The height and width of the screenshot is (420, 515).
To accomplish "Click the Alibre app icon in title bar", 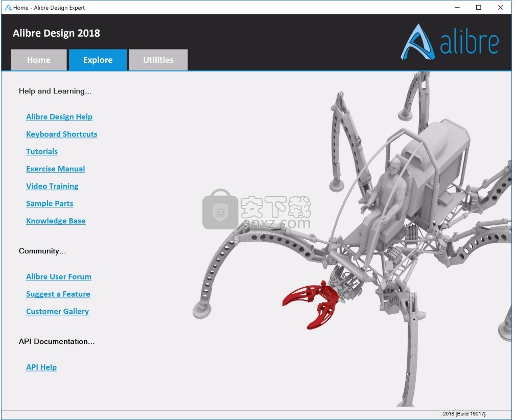I will pos(8,8).
